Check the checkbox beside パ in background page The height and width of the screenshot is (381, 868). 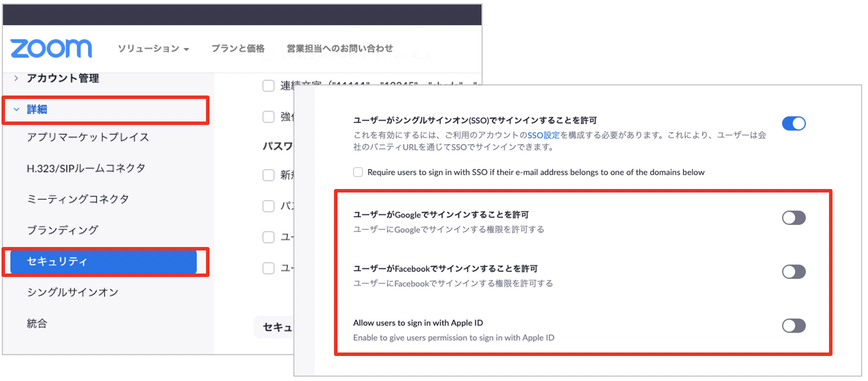pos(268,206)
